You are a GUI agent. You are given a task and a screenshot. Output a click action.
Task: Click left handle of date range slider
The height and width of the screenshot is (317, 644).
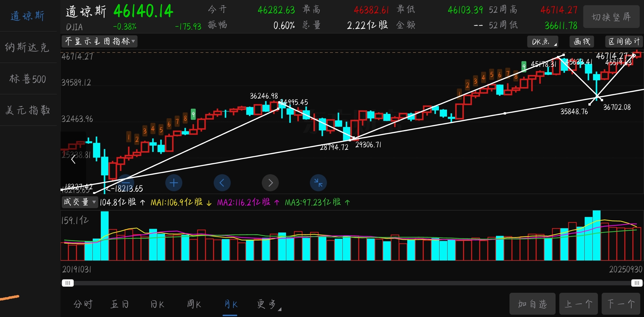68,283
